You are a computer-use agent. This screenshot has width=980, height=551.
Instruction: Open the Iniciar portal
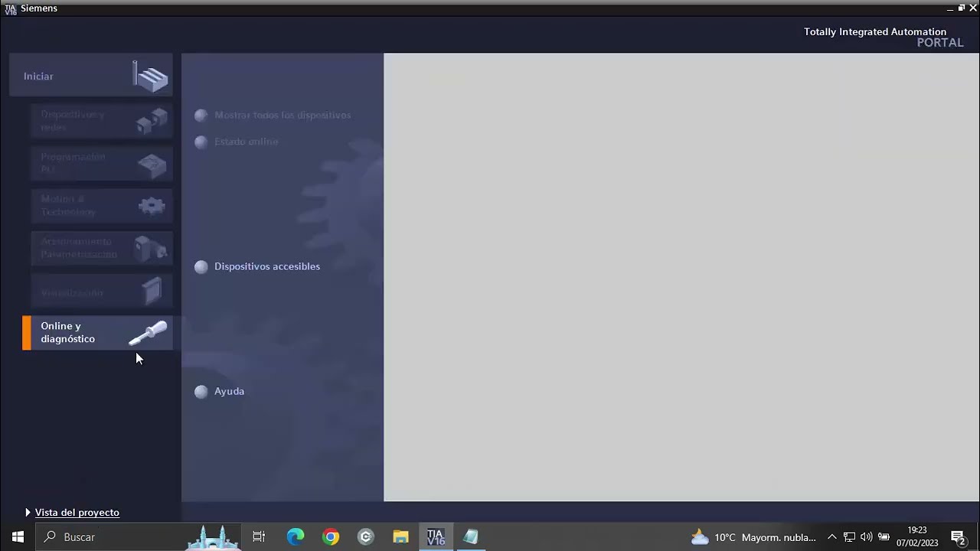pos(91,76)
